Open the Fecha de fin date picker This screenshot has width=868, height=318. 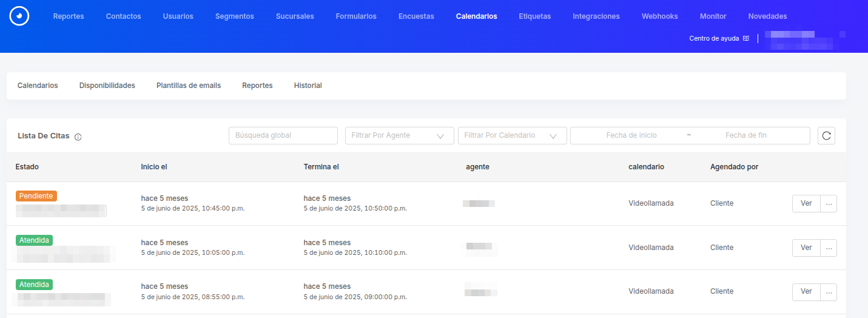tap(745, 135)
